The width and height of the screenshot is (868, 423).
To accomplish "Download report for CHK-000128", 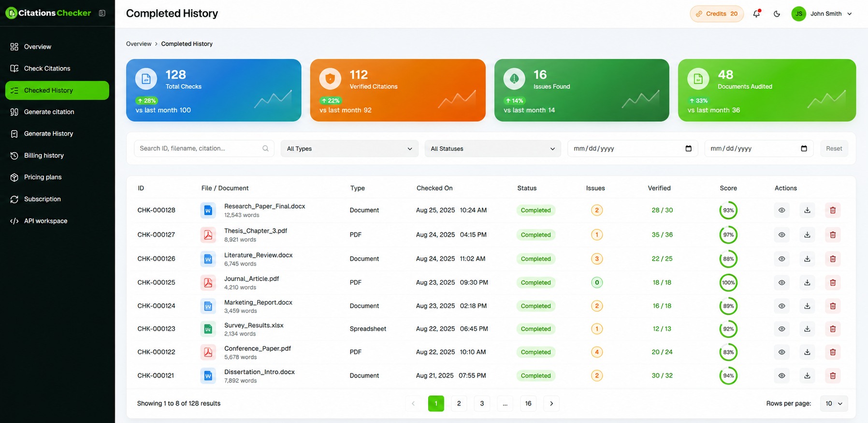I will (x=807, y=210).
